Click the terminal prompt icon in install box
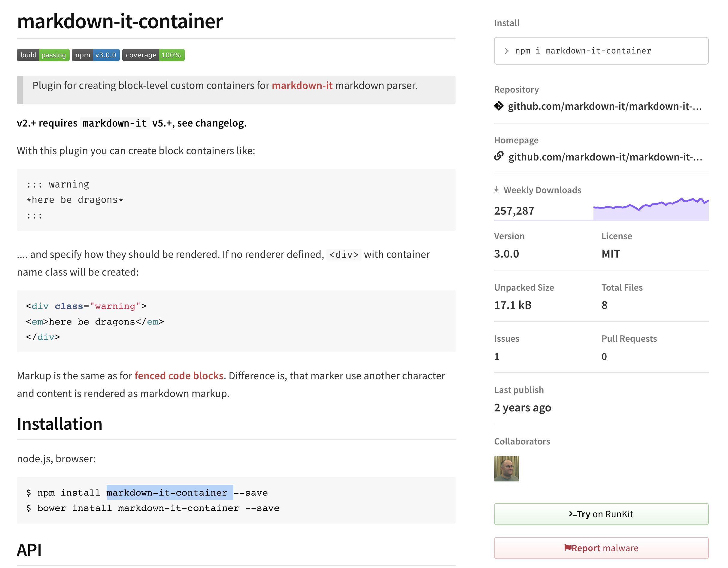The width and height of the screenshot is (728, 568). [x=506, y=51]
